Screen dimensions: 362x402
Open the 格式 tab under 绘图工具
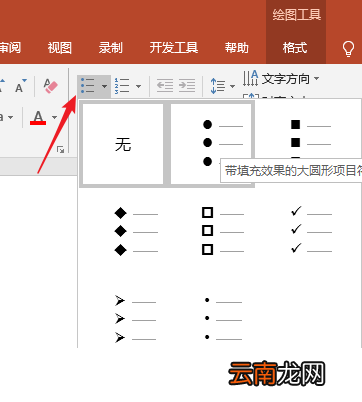[295, 48]
